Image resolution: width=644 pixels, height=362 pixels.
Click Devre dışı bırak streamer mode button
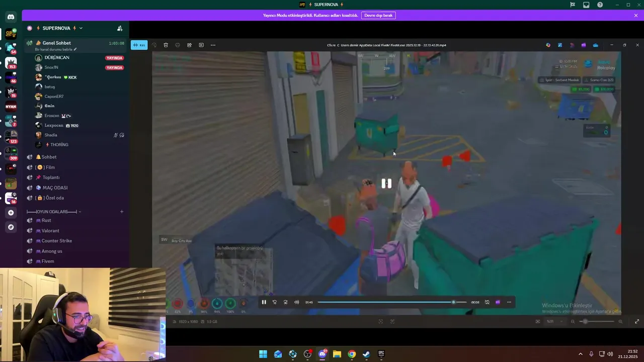pyautogui.click(x=378, y=16)
